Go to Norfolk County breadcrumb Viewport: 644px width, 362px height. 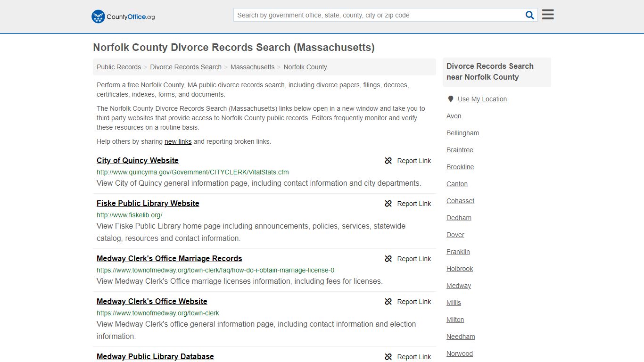[305, 67]
